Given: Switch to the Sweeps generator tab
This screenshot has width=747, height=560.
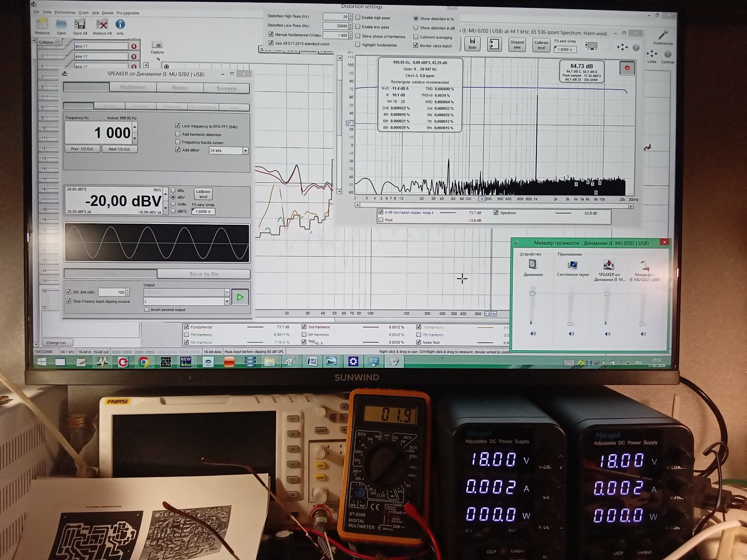Looking at the screenshot, I should (226, 88).
